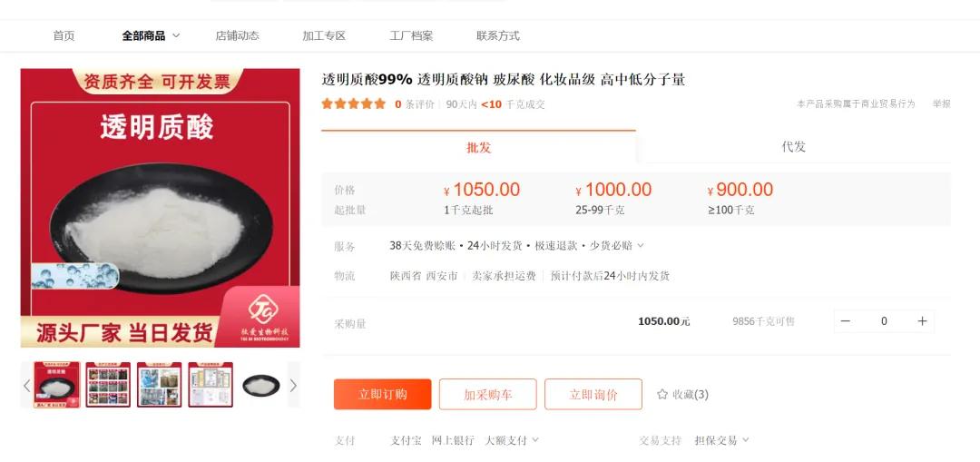Viewport: 980px width, 462px height.
Task: Click the 立即询价 button
Action: (593, 395)
